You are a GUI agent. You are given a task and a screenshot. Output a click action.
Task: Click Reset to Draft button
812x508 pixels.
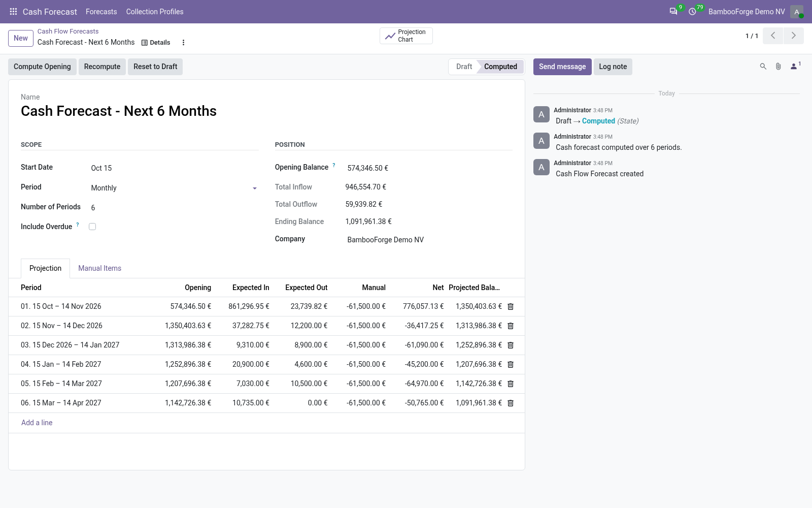[155, 67]
